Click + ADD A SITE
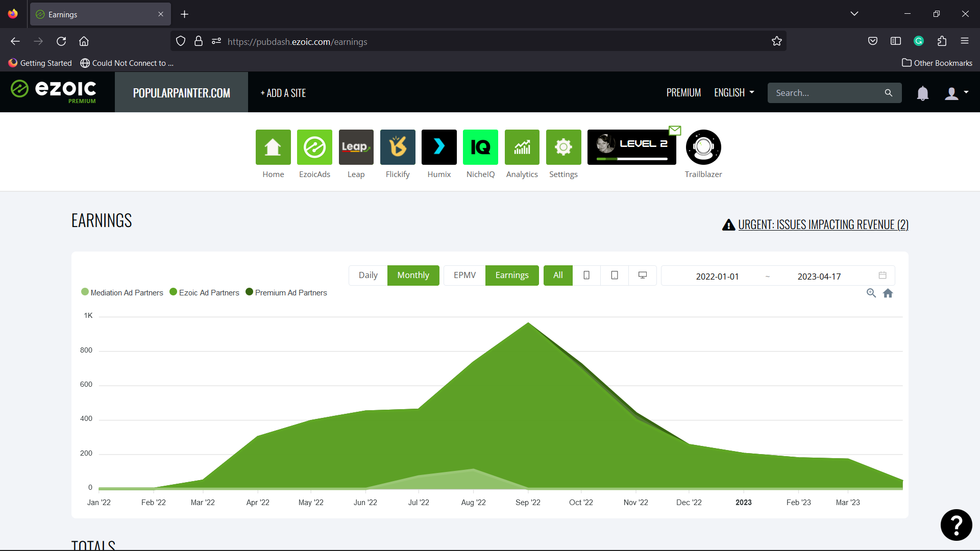Screen dimensions: 980x551 click(x=283, y=93)
